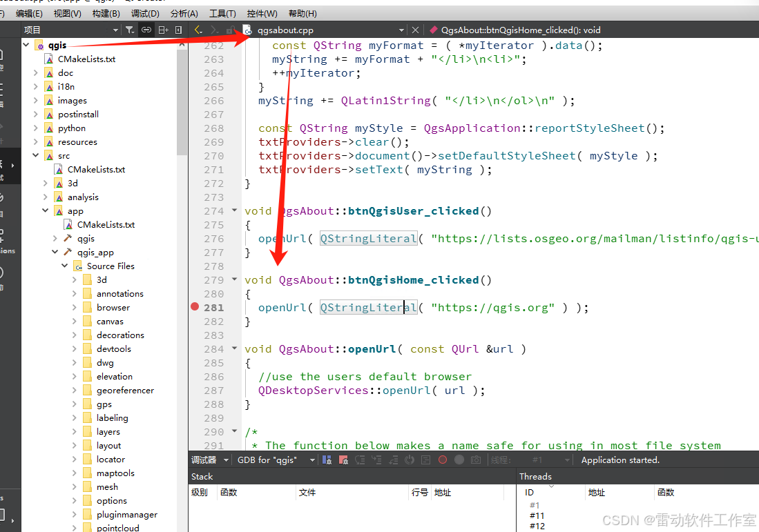Image resolution: width=759 pixels, height=532 pixels.
Task: Open the 项目 view selector dropdown
Action: pos(71,30)
